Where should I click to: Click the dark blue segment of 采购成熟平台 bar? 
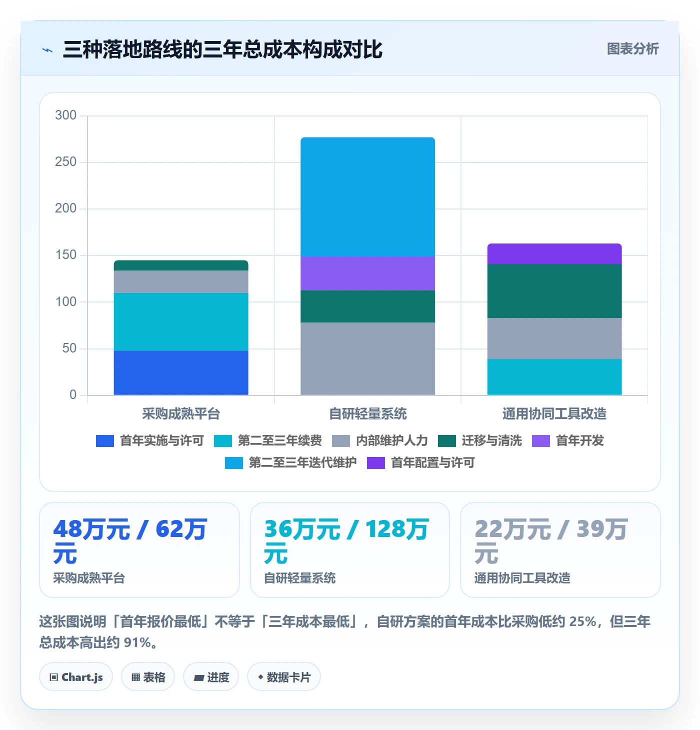(181, 373)
